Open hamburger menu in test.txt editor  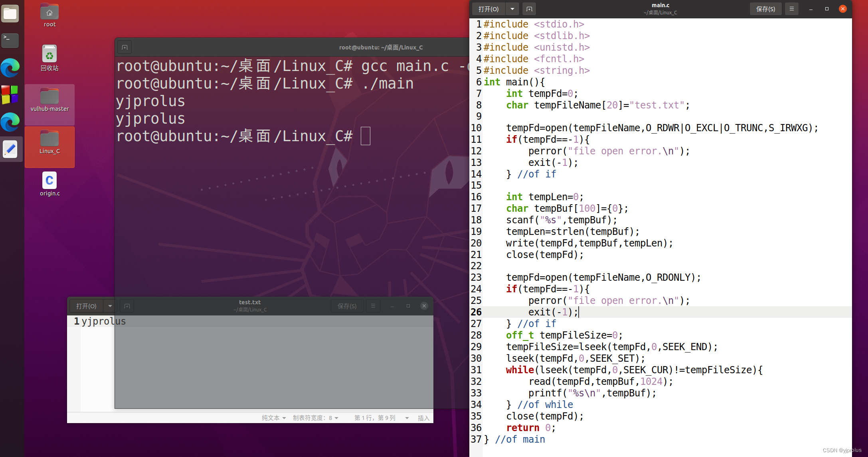point(373,306)
